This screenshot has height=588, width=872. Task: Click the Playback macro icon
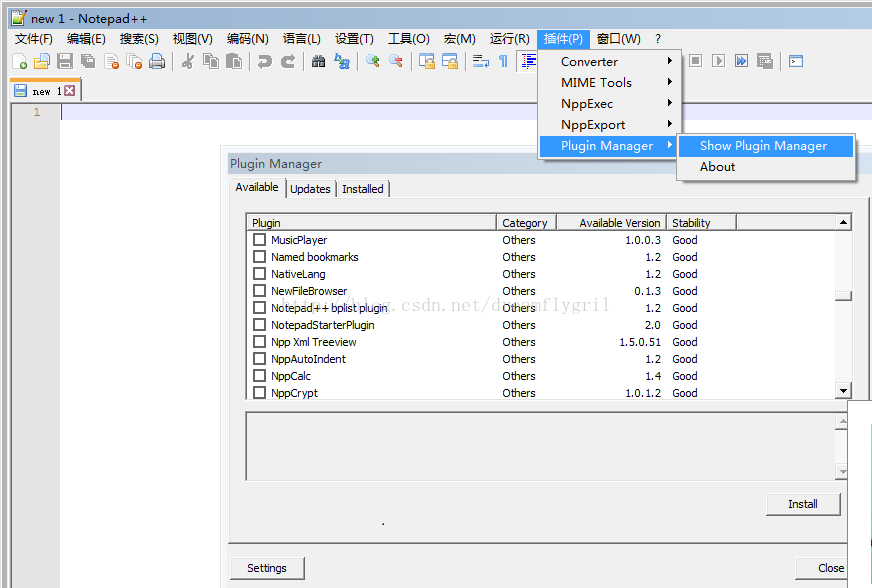point(718,61)
